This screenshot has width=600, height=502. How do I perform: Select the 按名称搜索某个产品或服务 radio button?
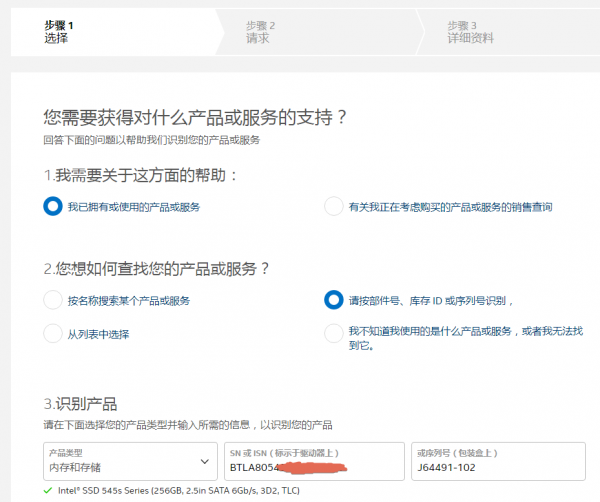pos(53,300)
